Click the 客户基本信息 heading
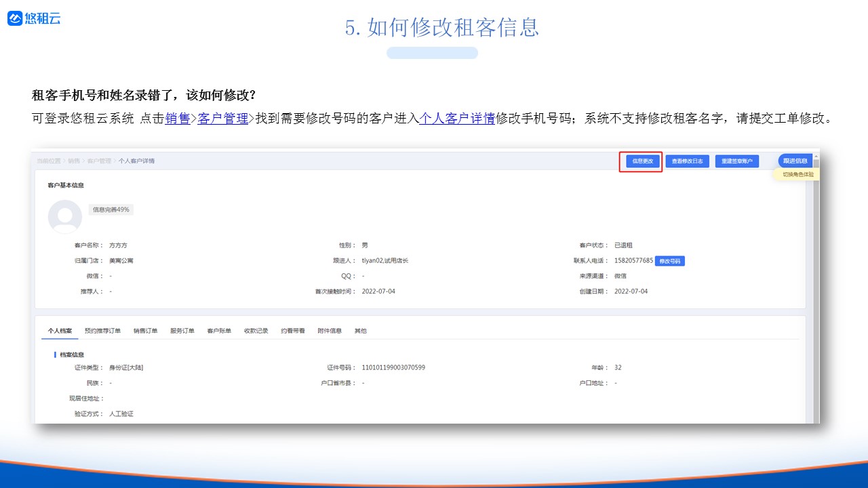The width and height of the screenshot is (868, 488). (66, 185)
